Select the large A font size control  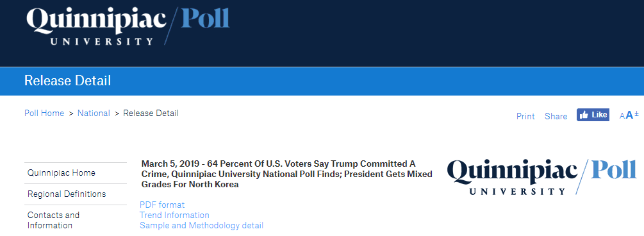[x=629, y=115]
